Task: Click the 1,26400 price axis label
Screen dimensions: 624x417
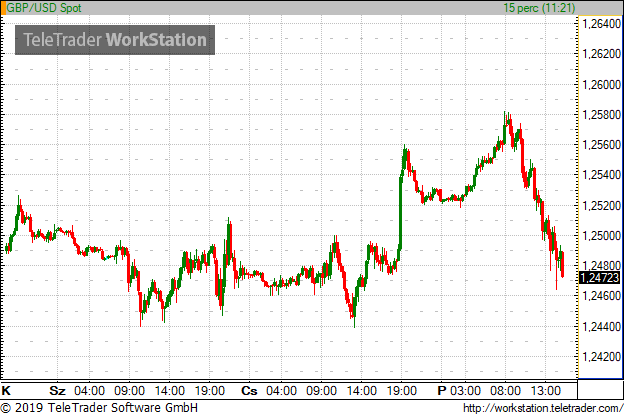Action: pyautogui.click(x=601, y=24)
